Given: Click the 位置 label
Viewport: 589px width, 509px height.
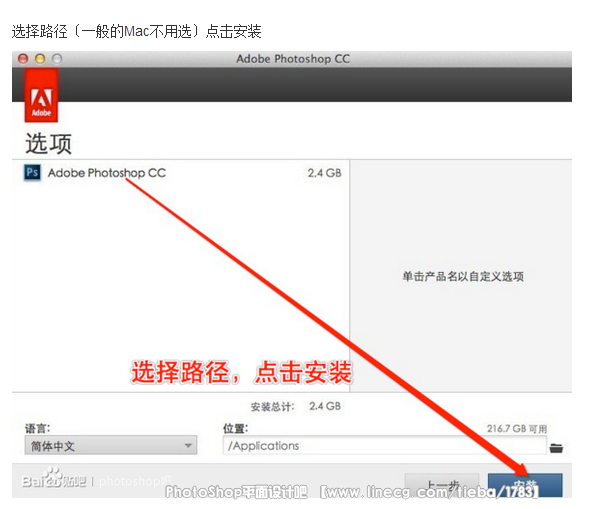Looking at the screenshot, I should 236,428.
